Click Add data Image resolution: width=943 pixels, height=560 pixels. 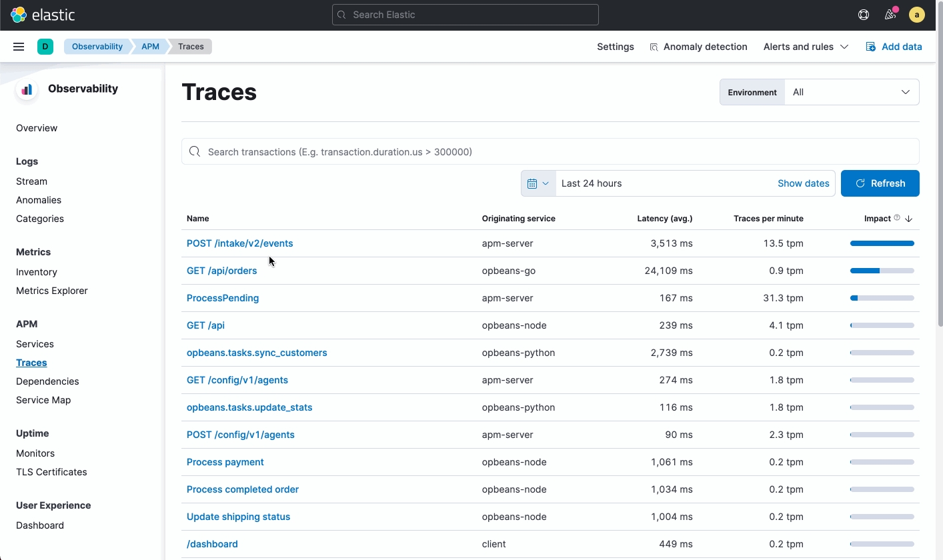click(894, 47)
